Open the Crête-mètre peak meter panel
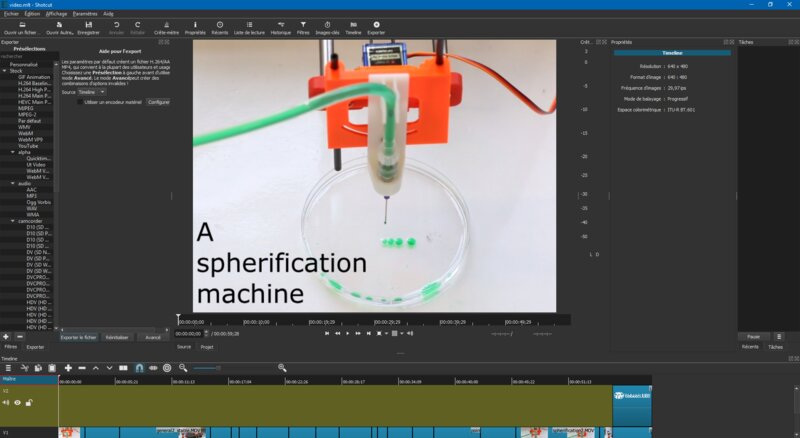Screen dimensions: 800x438 166,27
